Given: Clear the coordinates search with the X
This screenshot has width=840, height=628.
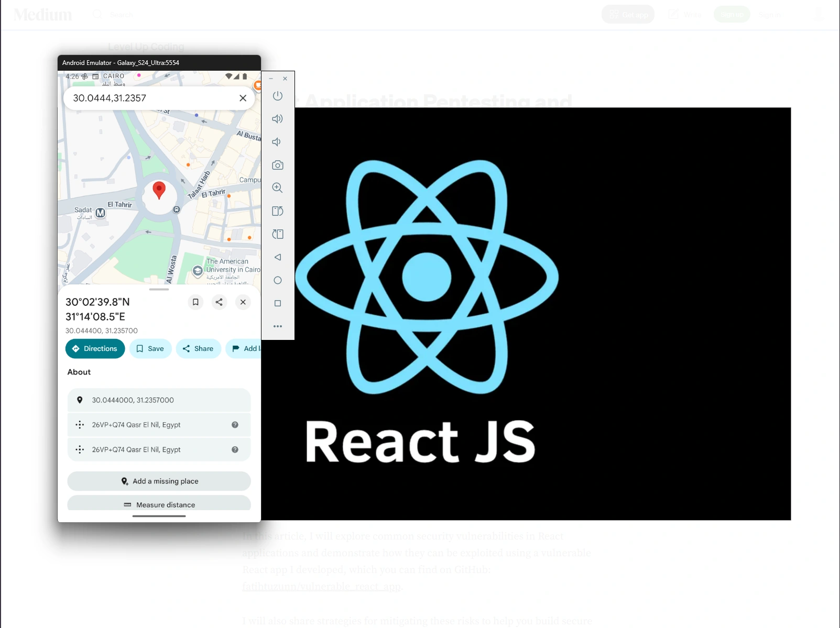Looking at the screenshot, I should 243,98.
